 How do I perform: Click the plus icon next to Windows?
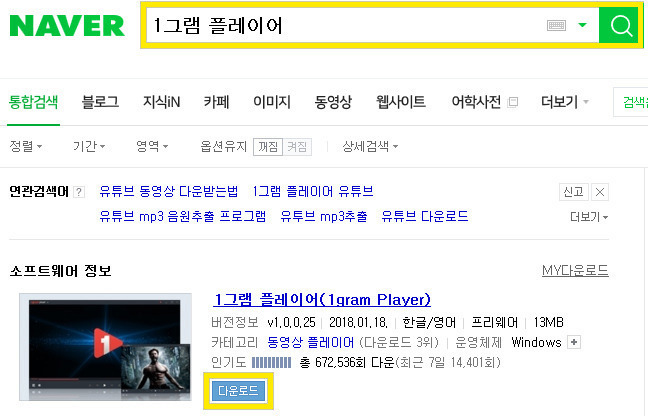(574, 342)
